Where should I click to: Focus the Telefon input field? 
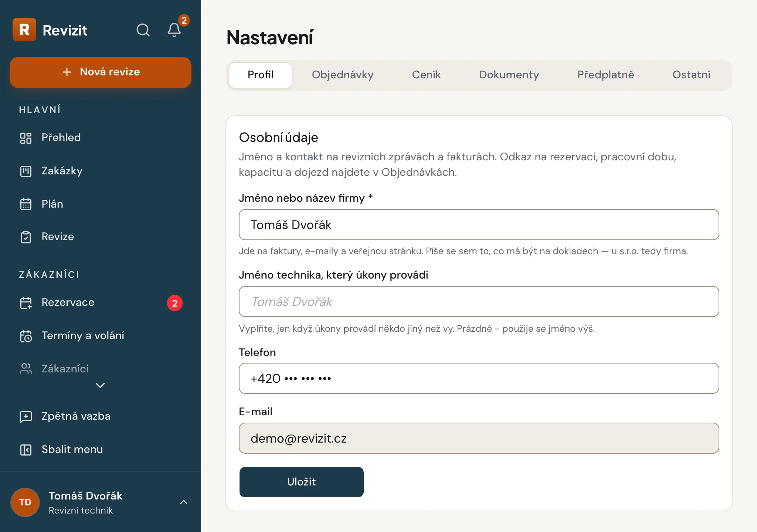(x=479, y=378)
